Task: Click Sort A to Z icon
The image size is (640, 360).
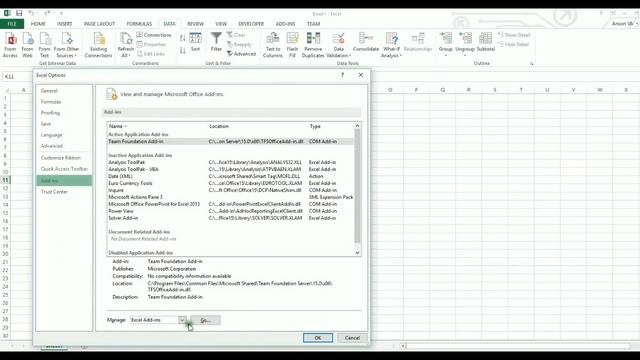Action: click(x=182, y=38)
